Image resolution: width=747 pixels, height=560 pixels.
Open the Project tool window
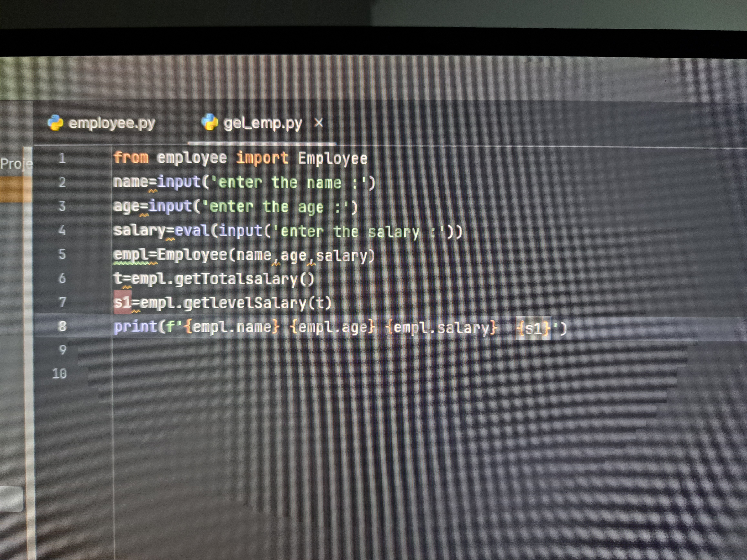pyautogui.click(x=15, y=164)
